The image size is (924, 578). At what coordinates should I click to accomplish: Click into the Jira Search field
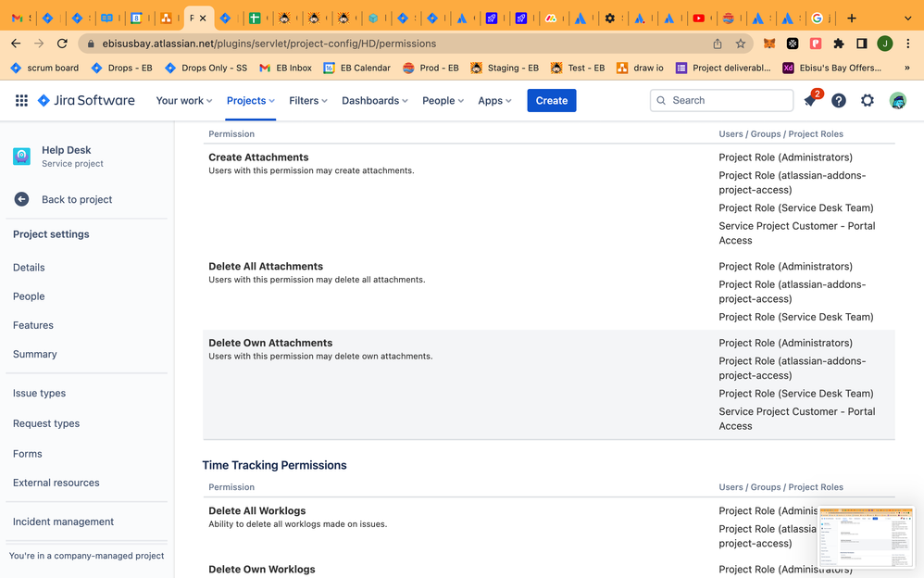[x=721, y=100]
